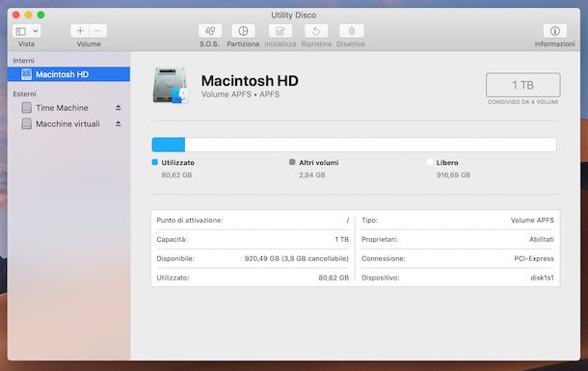Minimize window with the yellow button
The width and height of the screenshot is (588, 371).
pos(29,15)
